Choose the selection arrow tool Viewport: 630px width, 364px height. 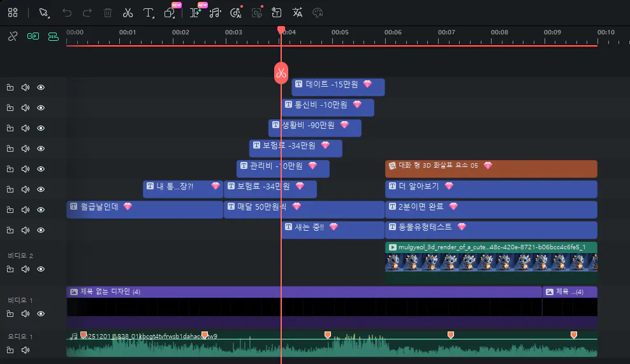point(44,13)
